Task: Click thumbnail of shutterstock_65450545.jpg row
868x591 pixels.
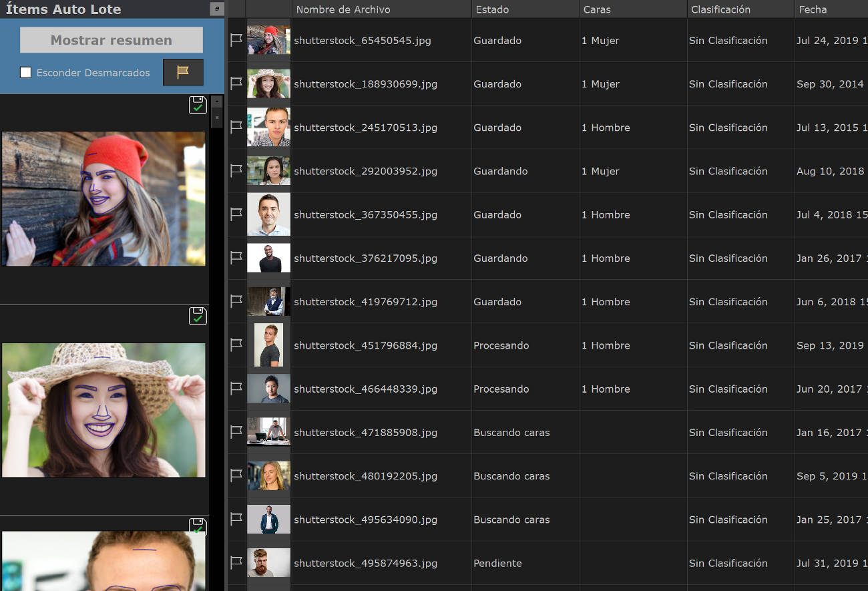Action: coord(268,40)
